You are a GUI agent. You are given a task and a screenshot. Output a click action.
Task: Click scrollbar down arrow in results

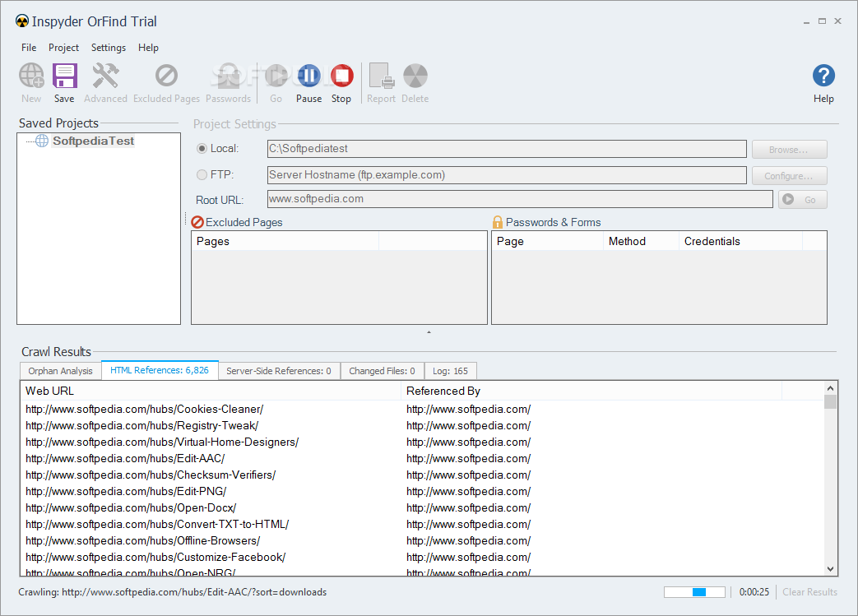pyautogui.click(x=831, y=569)
